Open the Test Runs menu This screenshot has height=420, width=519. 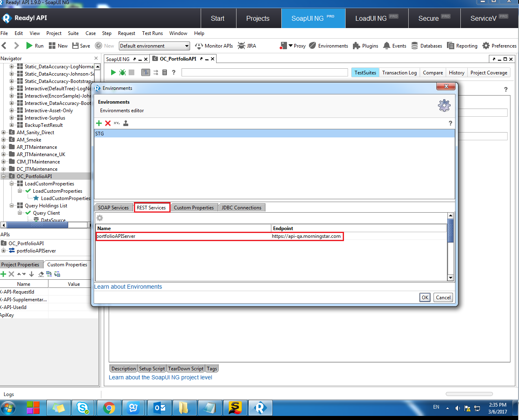pos(152,33)
